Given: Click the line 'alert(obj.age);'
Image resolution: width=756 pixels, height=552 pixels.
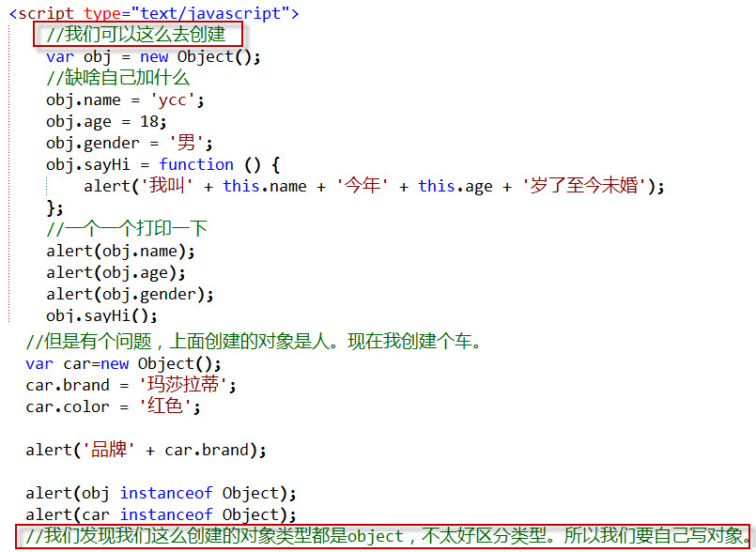Looking at the screenshot, I should [116, 273].
